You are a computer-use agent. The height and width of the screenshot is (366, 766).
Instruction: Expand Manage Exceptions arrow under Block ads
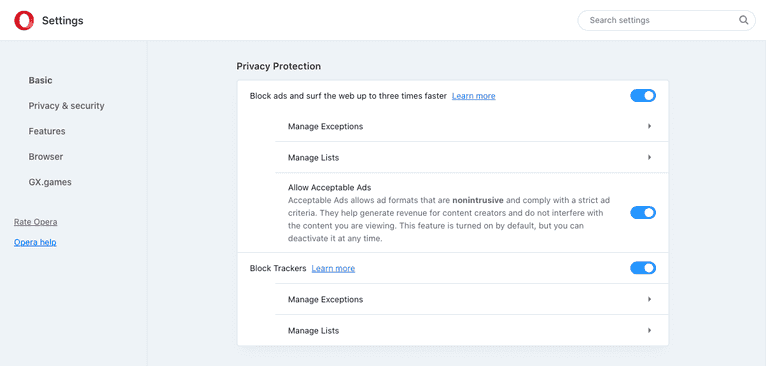tap(649, 126)
